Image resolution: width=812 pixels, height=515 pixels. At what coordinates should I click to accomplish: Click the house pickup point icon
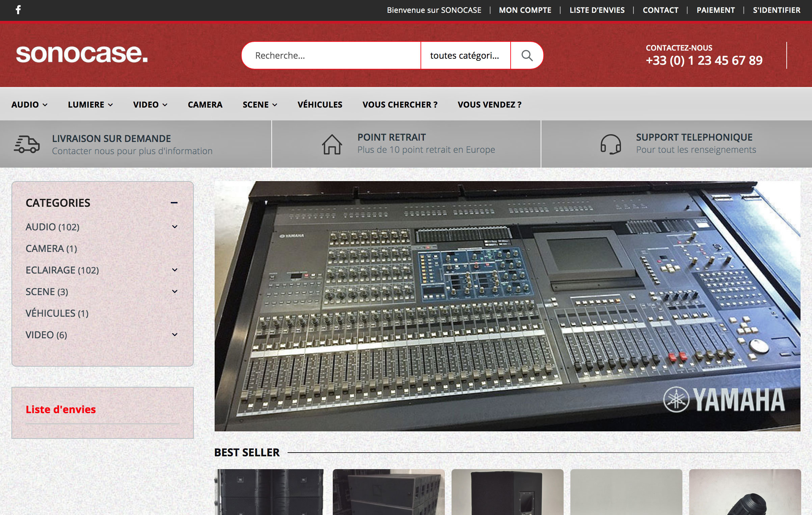pyautogui.click(x=332, y=144)
